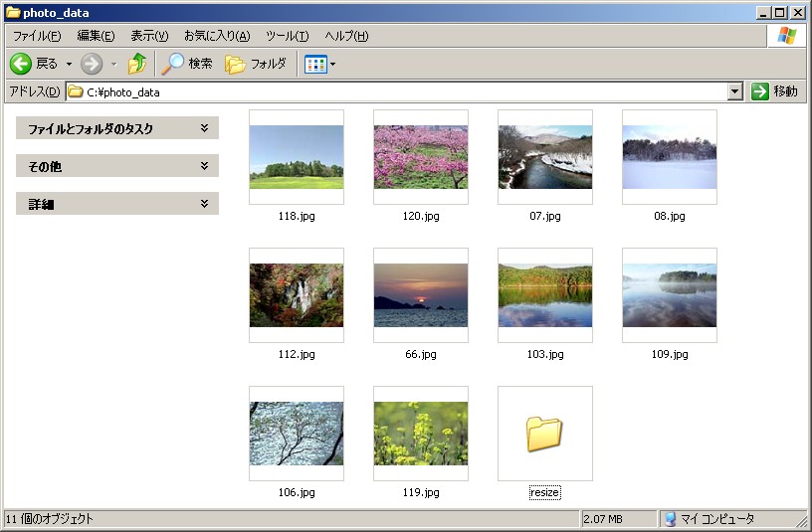Select the 118.jpg green field thumbnail

(x=297, y=157)
